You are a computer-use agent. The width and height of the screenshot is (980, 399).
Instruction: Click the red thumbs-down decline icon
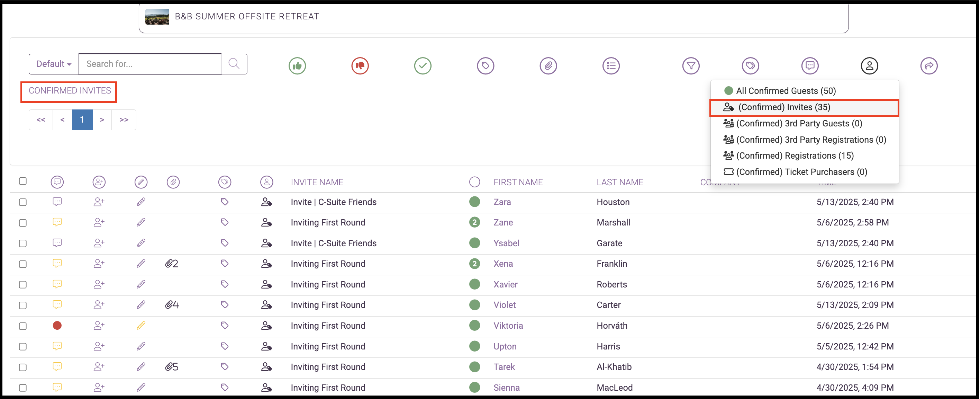click(x=360, y=66)
